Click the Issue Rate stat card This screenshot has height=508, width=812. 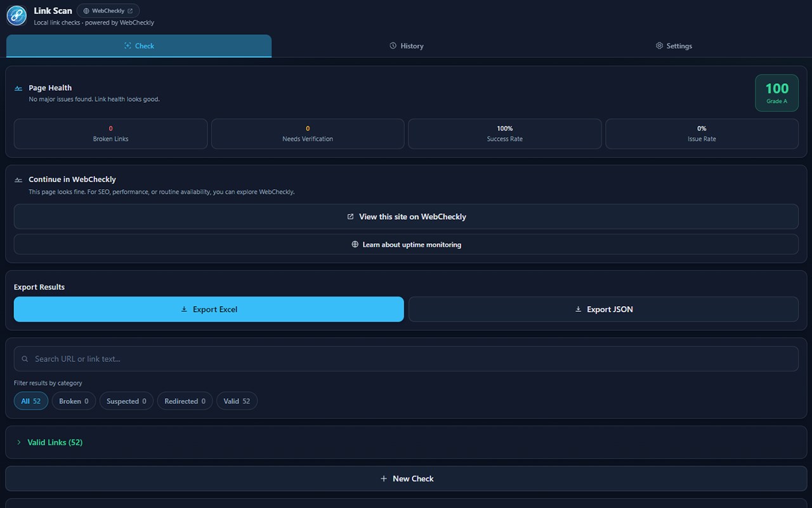702,134
